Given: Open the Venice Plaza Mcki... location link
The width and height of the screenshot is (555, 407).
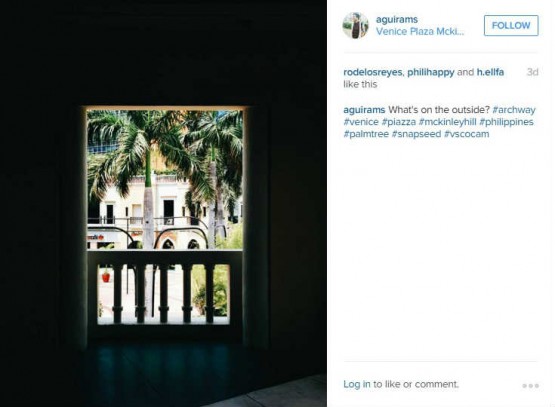Looking at the screenshot, I should coord(420,31).
